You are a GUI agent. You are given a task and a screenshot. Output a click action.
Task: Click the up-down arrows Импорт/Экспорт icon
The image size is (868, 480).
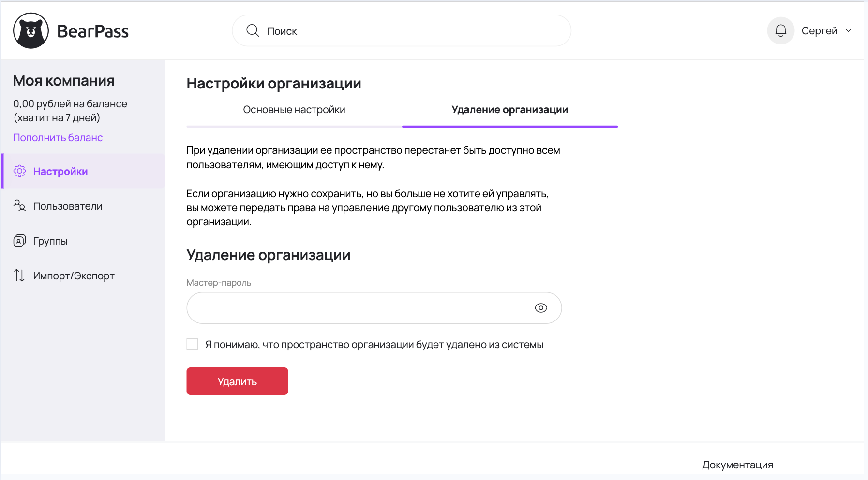19,276
